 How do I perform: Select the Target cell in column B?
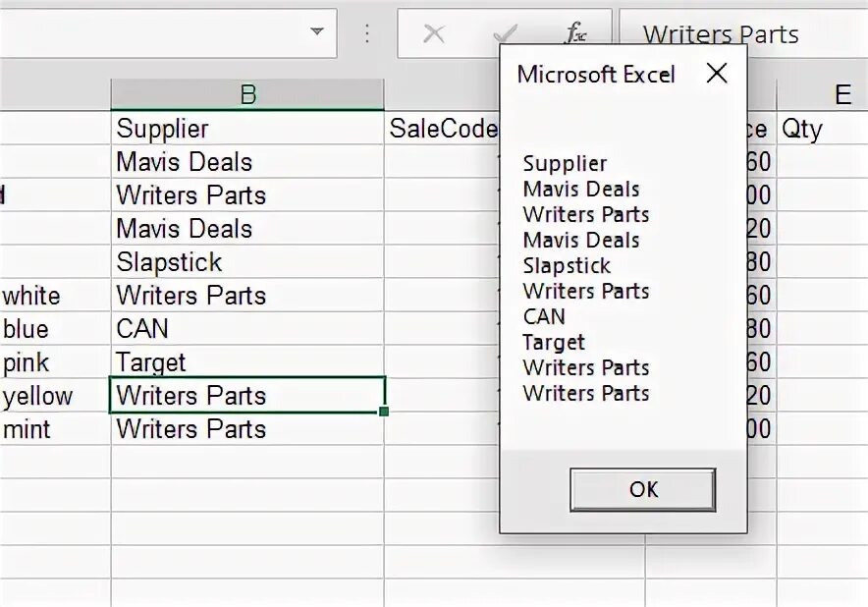pyautogui.click(x=246, y=362)
